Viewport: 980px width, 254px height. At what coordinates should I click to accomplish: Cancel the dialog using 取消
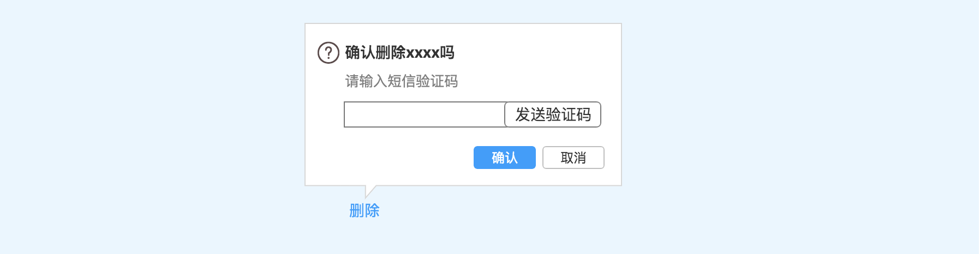pyautogui.click(x=573, y=158)
